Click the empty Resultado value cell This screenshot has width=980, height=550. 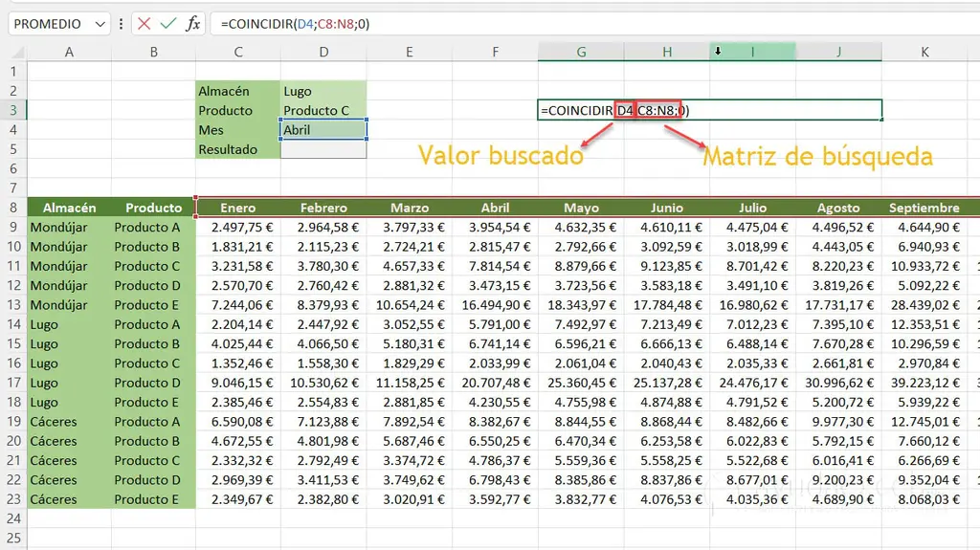(323, 149)
